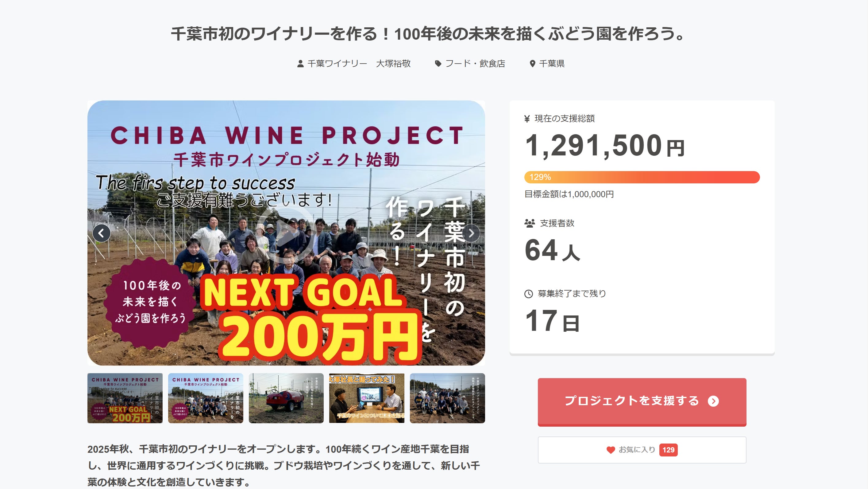
Task: Click the clock icon next to 募集終了まで残り
Action: coord(528,294)
